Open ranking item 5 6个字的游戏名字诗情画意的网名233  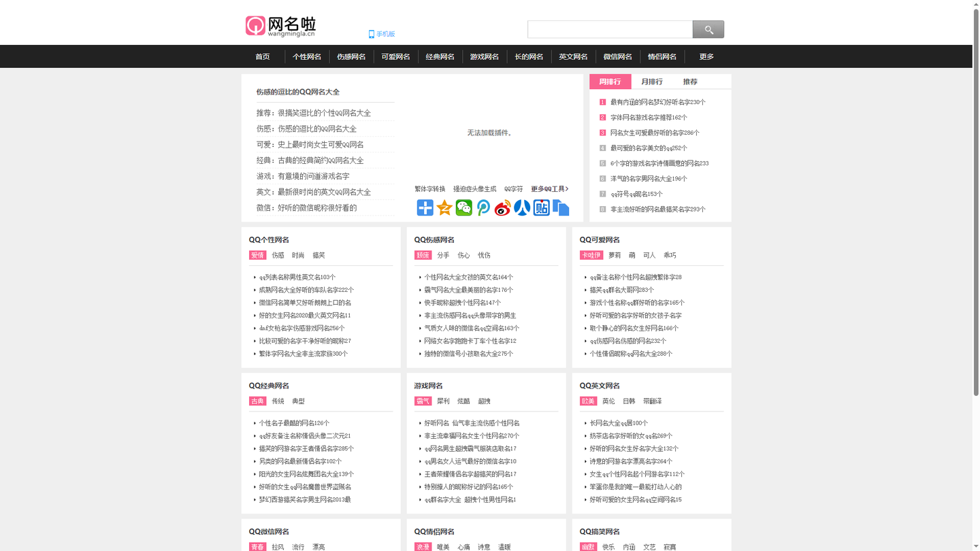click(659, 163)
